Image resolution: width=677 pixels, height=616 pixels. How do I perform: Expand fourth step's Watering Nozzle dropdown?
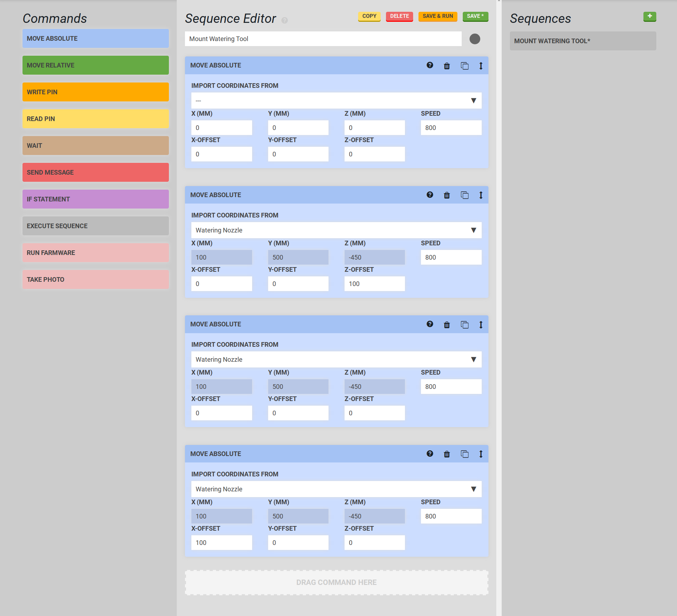point(336,489)
